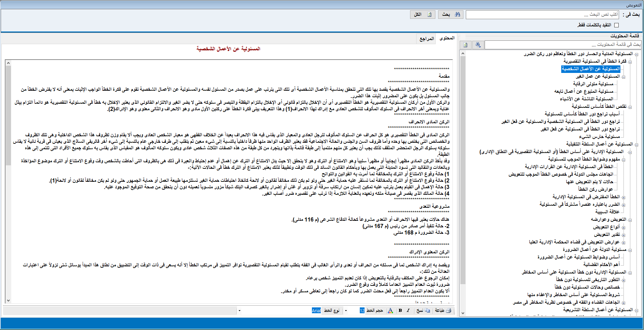Enable the التقيد بالكلمات فقط checkbox
Viewport: 644px width, 330px height.
click(x=616, y=25)
